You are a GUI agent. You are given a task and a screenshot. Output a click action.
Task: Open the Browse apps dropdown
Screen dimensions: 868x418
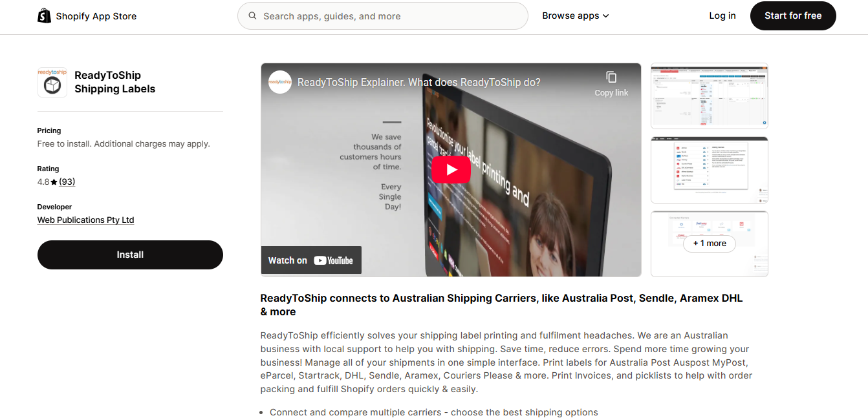(x=571, y=16)
